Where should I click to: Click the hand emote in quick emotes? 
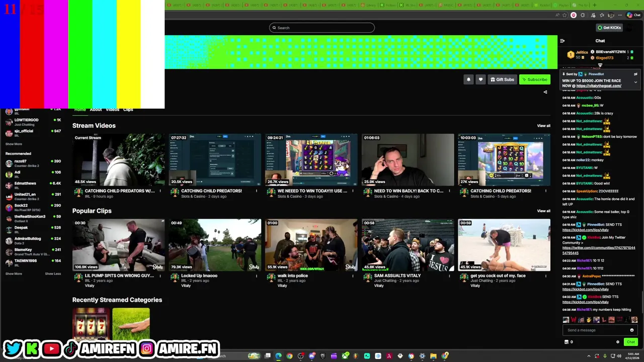pos(589,320)
